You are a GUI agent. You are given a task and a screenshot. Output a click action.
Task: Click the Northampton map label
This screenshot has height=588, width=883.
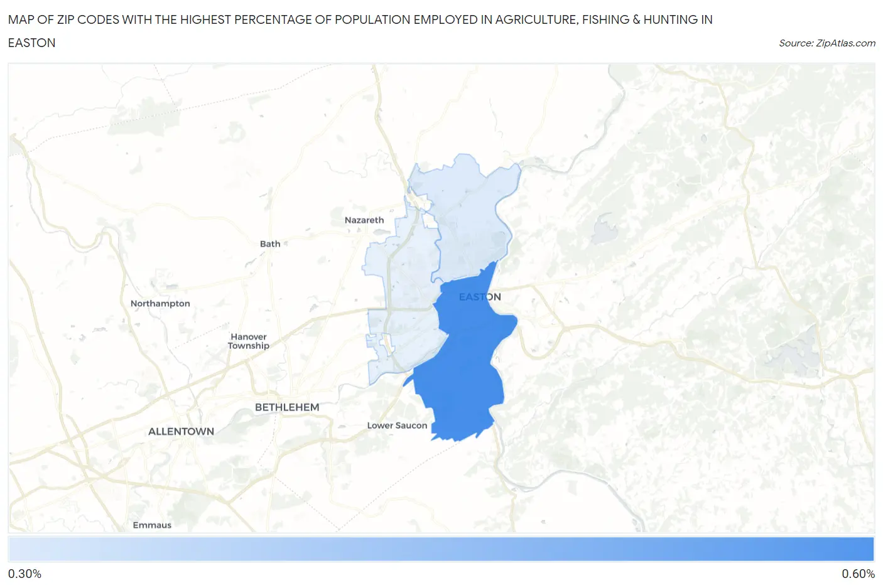coord(160,304)
